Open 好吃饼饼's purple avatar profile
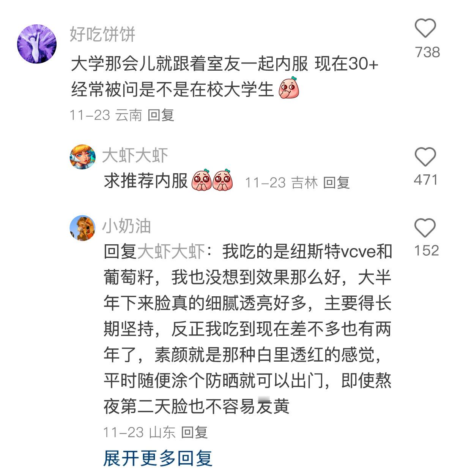The height and width of the screenshot is (476, 463). pyautogui.click(x=37, y=44)
